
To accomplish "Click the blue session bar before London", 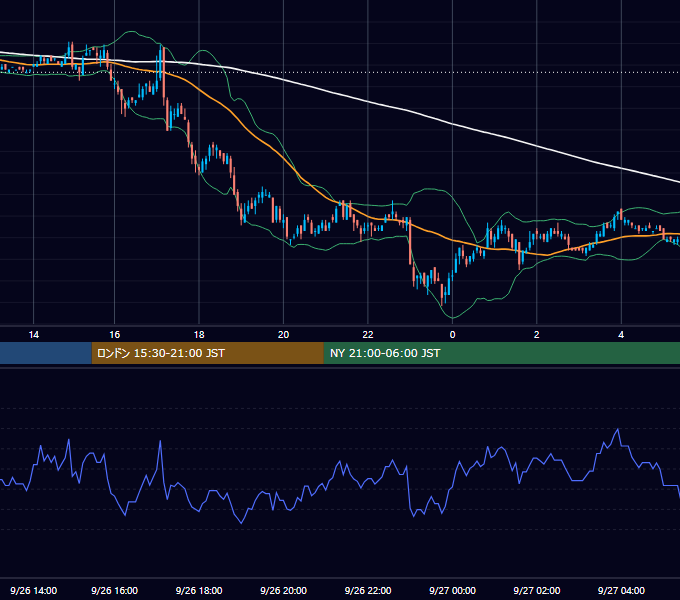I will (x=46, y=353).
